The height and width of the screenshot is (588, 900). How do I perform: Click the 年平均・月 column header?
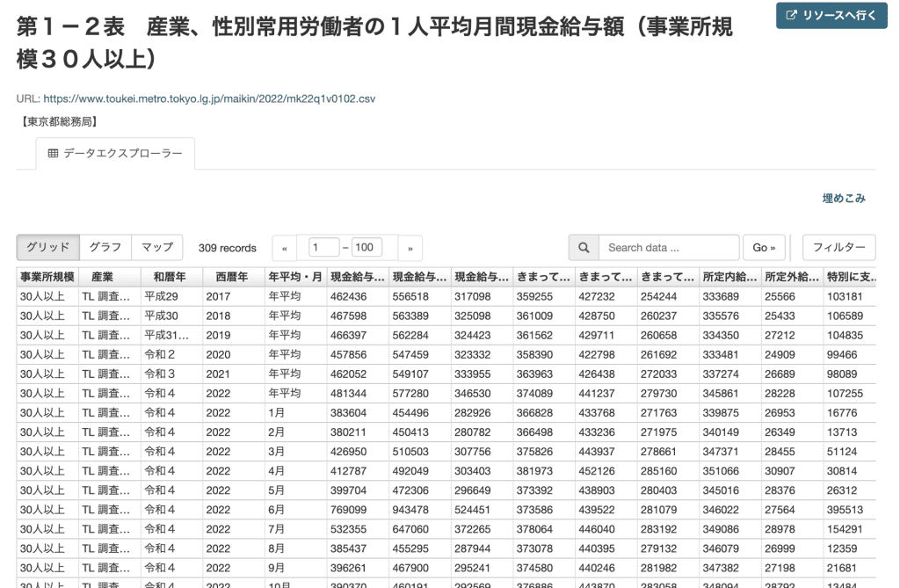click(296, 277)
